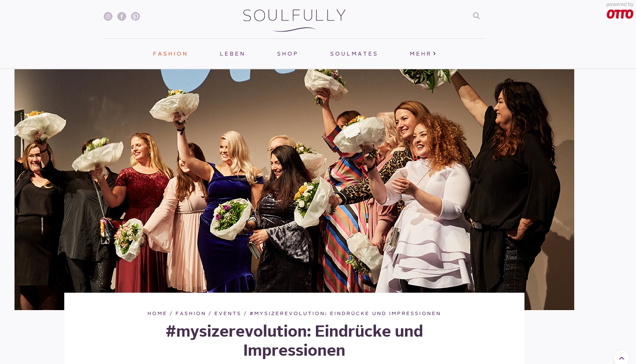
Task: Click the "powered by" label text
Action: pyautogui.click(x=620, y=5)
